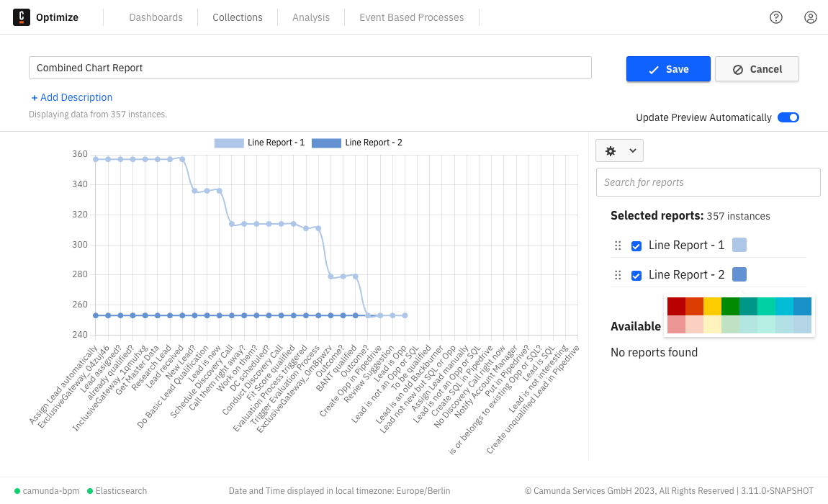Pick the yellow palette color
This screenshot has height=504, width=828.
point(712,307)
